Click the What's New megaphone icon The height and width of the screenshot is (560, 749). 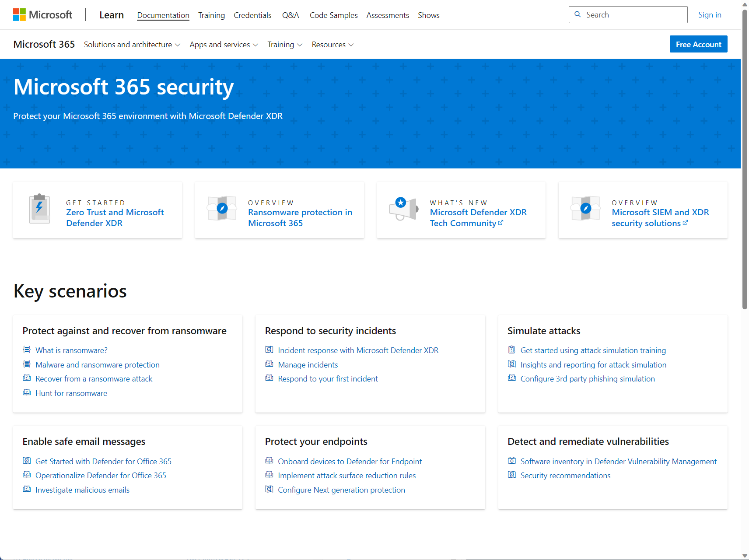tap(404, 209)
